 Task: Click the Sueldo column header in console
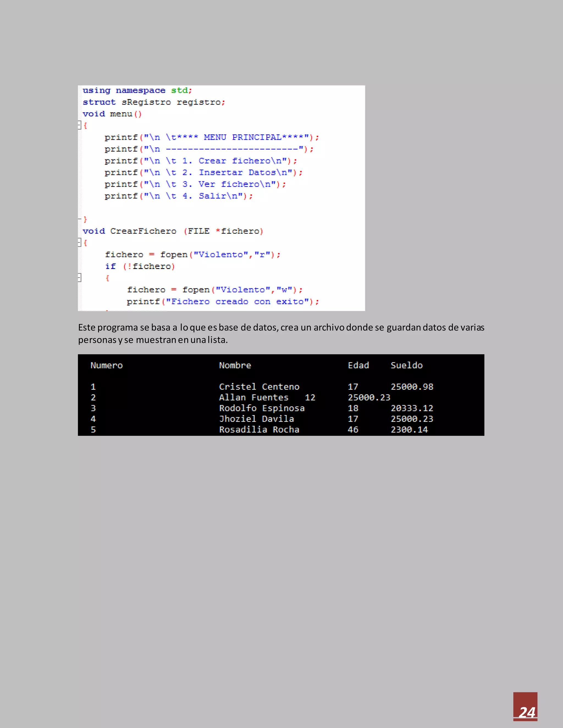[x=406, y=365]
